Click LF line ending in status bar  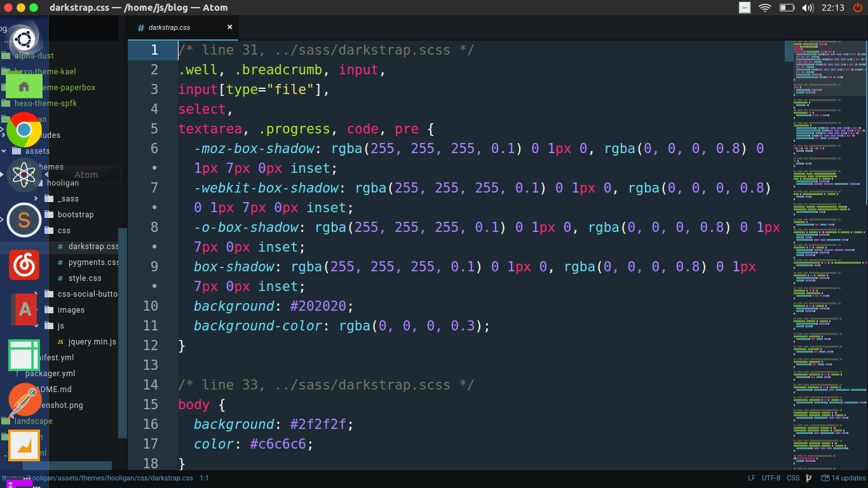click(x=752, y=478)
